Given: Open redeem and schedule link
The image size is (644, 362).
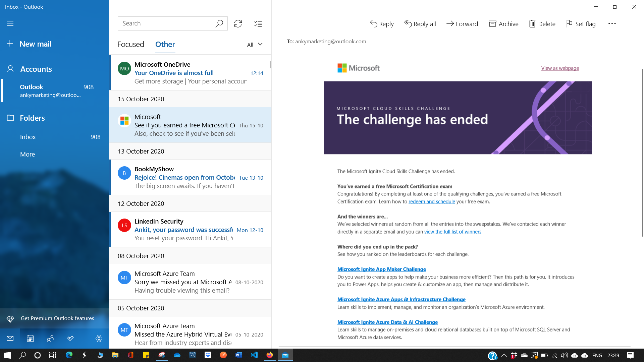Looking at the screenshot, I should click(x=432, y=201).
